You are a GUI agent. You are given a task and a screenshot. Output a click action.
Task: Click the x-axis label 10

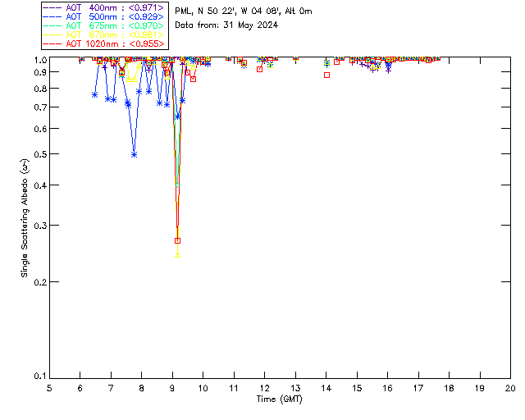(x=203, y=388)
